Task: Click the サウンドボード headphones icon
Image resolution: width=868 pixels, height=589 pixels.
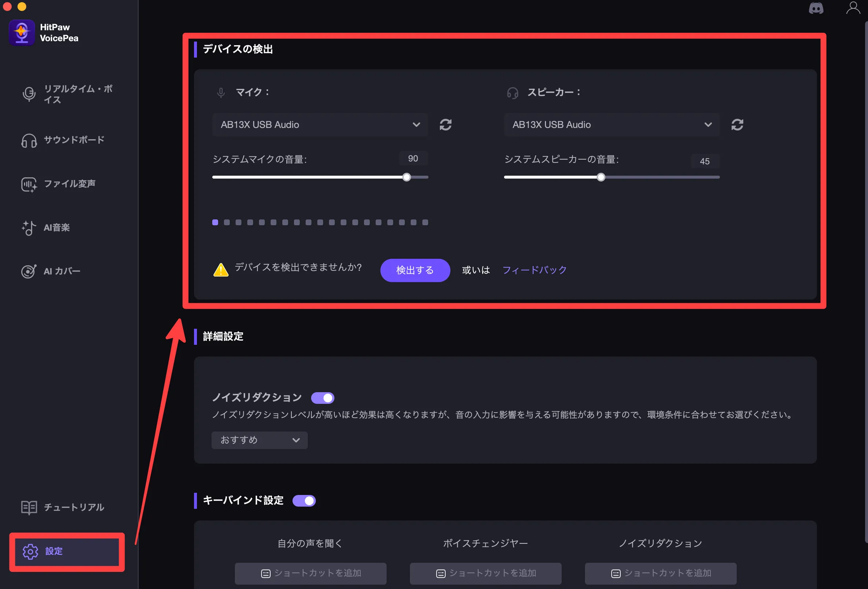Action: point(29,141)
